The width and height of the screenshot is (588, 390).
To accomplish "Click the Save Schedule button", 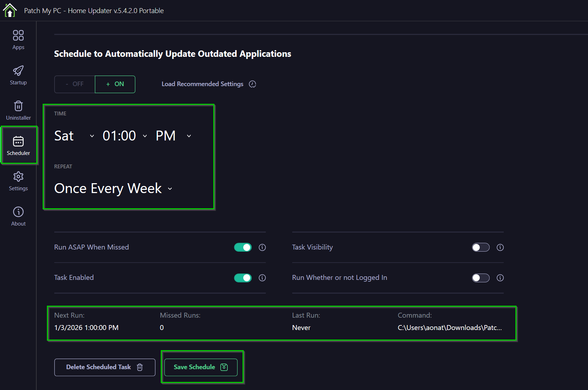I will point(201,367).
